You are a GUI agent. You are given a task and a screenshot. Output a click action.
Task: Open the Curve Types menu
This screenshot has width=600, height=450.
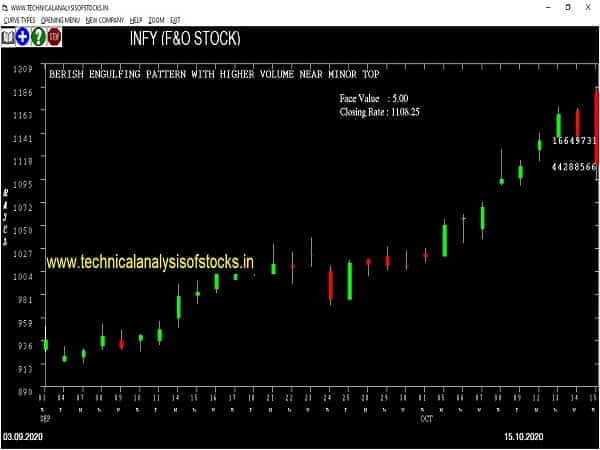pos(21,19)
